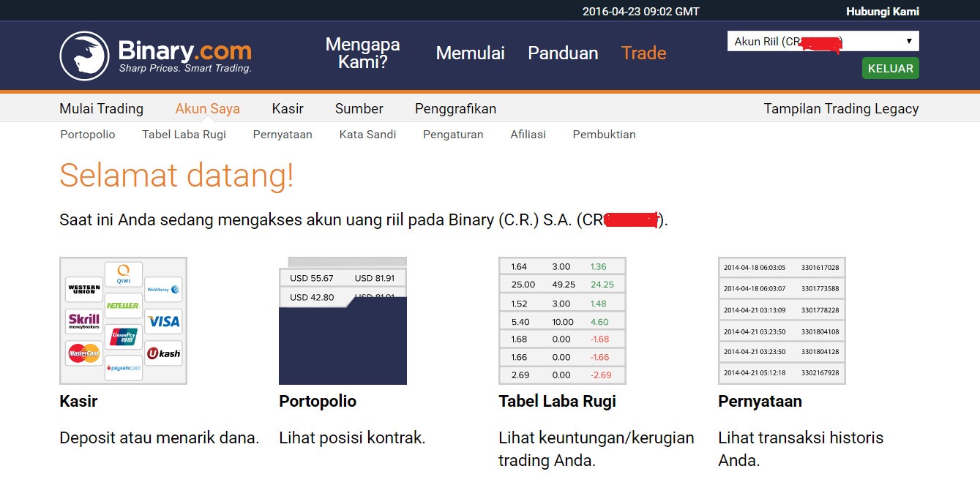Image resolution: width=980 pixels, height=496 pixels.
Task: Select Trade in main navigation
Action: coord(644,53)
